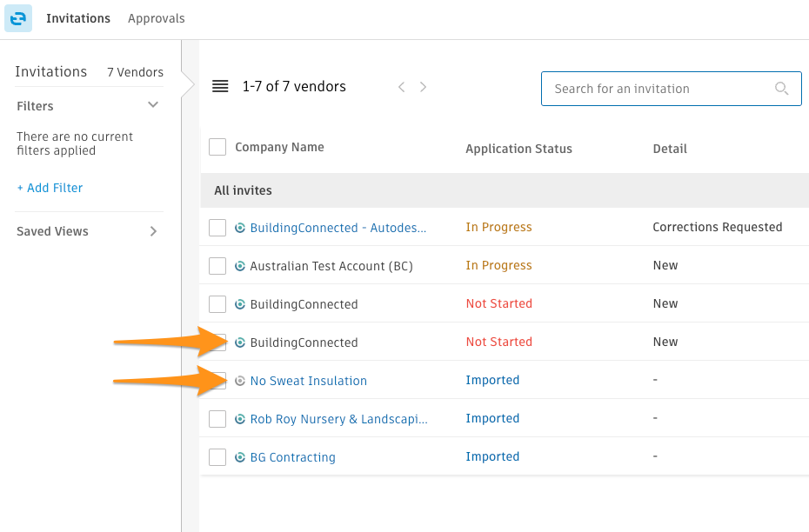
Task: Open the Invitations tab
Action: coord(78,18)
